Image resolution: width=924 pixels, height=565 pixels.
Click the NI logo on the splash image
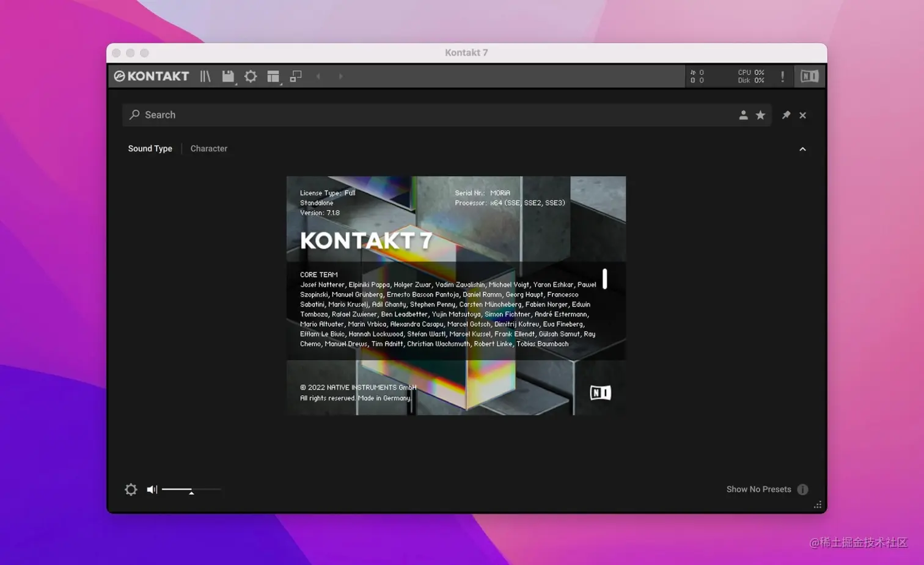600,393
